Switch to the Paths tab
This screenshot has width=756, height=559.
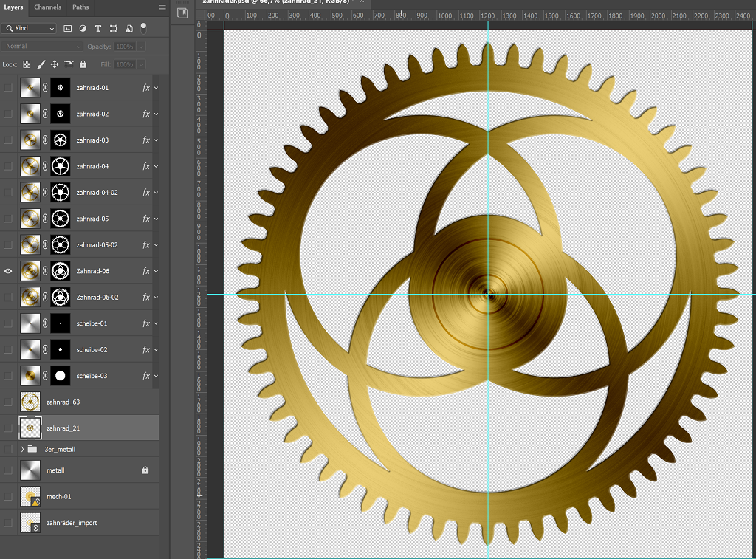pos(80,7)
